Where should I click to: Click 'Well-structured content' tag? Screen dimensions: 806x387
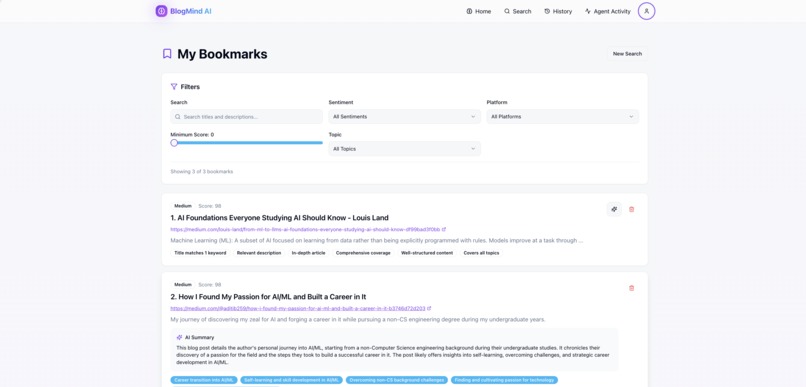coord(427,253)
